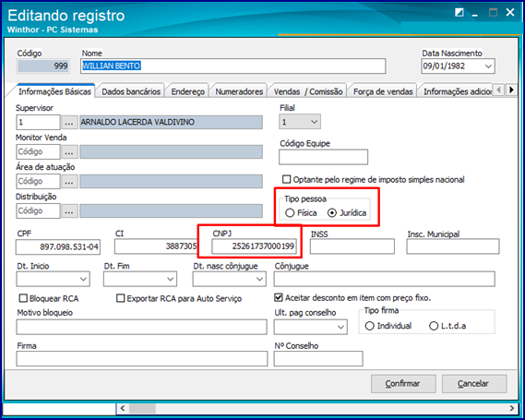Click the Nº Conselho field

[x=318, y=359]
